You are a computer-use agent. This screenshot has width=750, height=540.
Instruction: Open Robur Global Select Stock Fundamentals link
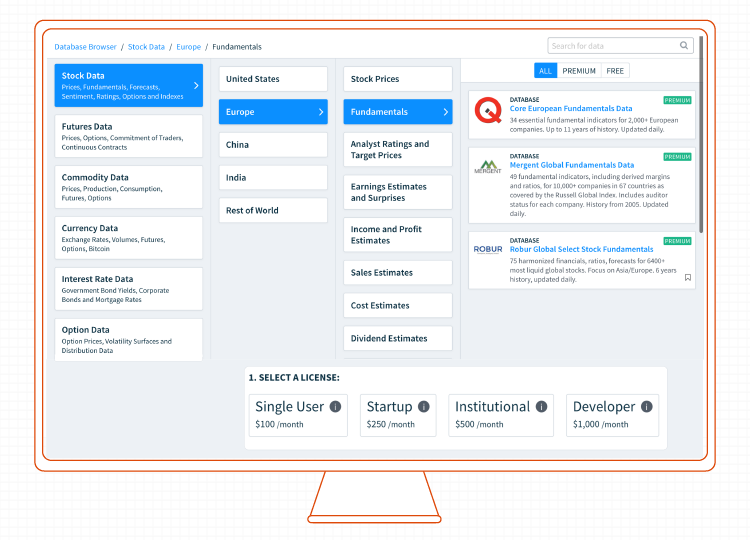click(581, 249)
